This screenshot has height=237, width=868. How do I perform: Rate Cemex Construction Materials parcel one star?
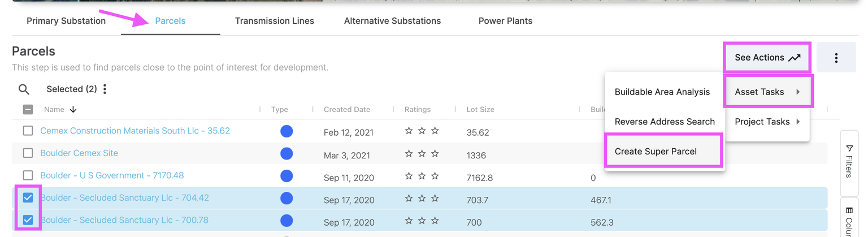point(409,131)
